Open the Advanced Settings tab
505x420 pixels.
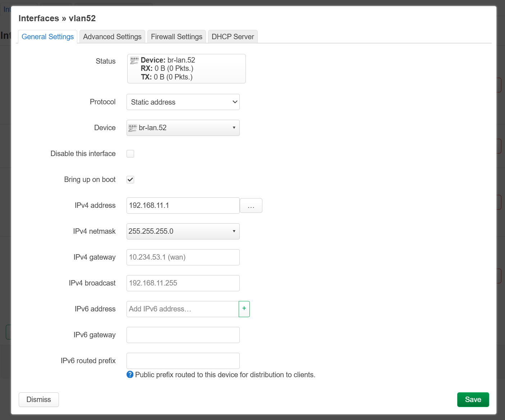tap(112, 37)
